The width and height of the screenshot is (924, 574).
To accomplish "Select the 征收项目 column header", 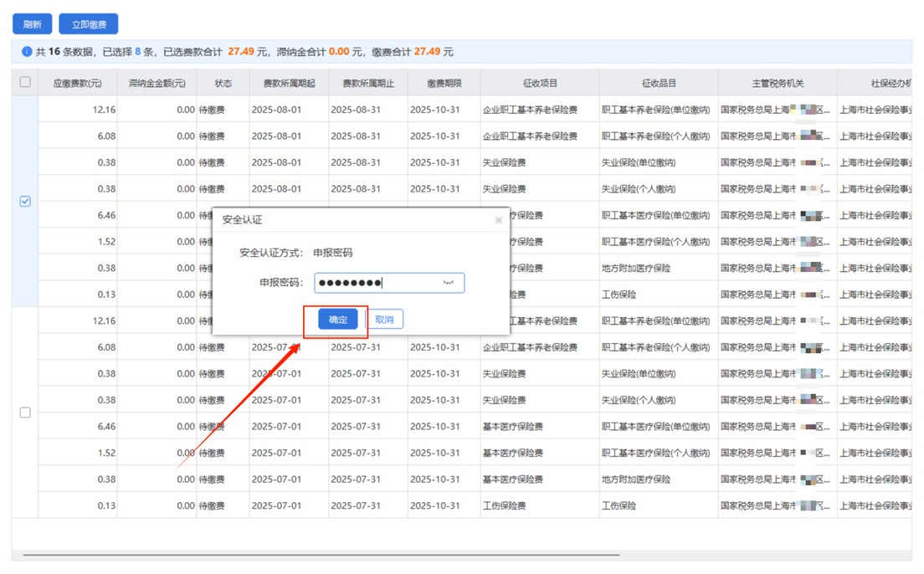I will tap(540, 84).
